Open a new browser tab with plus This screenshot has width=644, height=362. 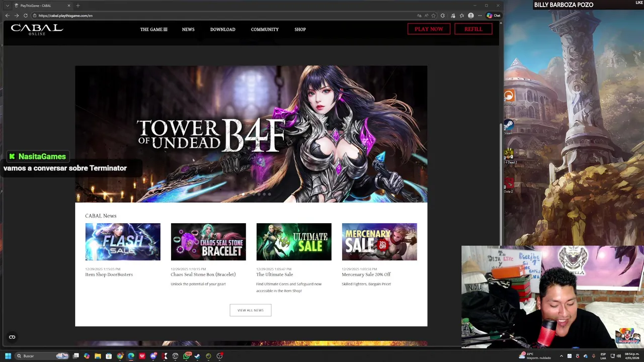77,6
